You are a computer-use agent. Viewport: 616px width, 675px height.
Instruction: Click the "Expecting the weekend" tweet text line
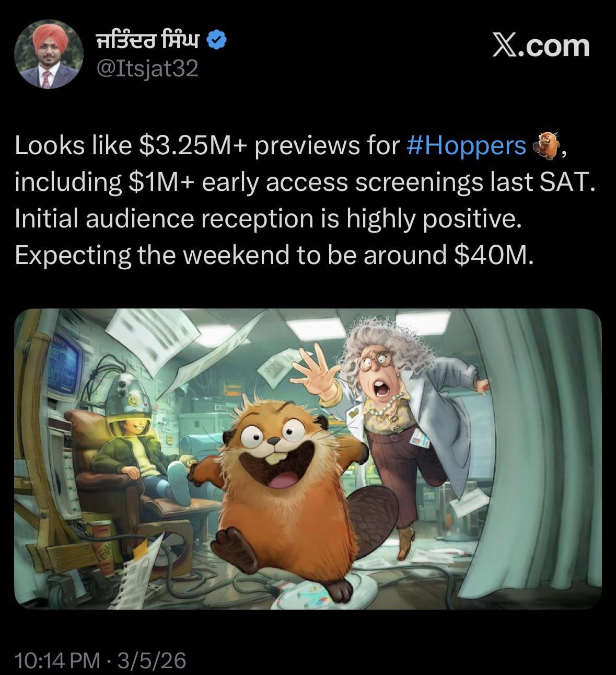[274, 255]
